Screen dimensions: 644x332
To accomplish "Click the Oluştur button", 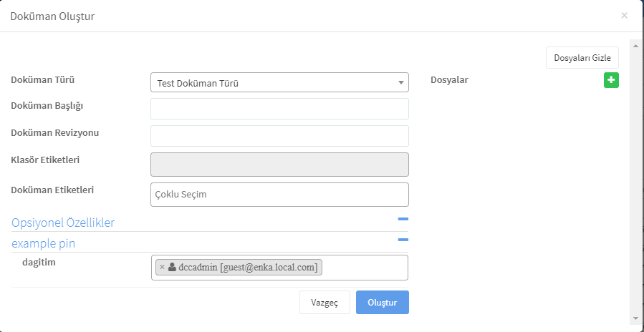I will 383,303.
